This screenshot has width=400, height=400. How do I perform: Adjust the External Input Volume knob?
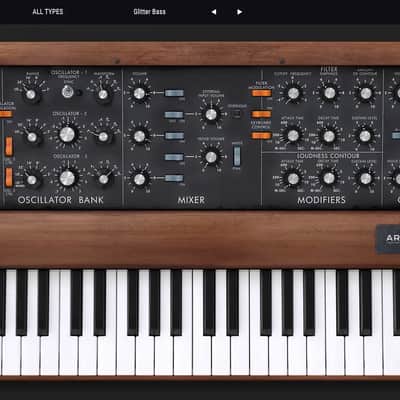point(211,115)
